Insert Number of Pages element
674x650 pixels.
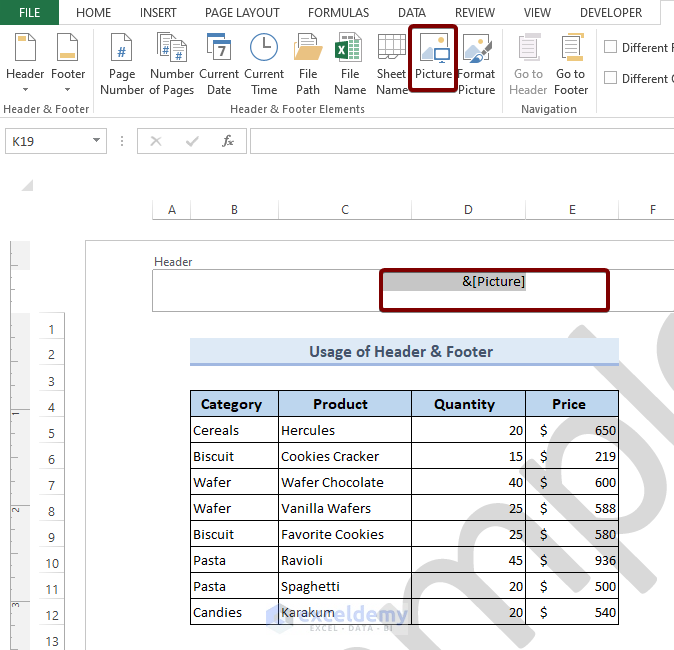tap(172, 64)
